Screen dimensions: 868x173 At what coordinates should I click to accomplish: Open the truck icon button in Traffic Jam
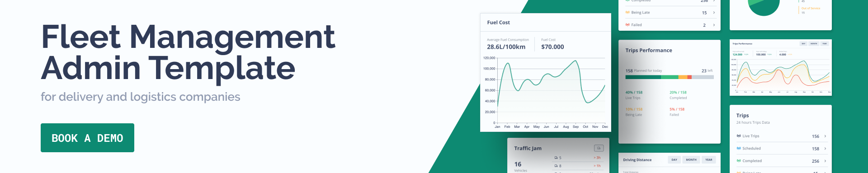point(599,148)
